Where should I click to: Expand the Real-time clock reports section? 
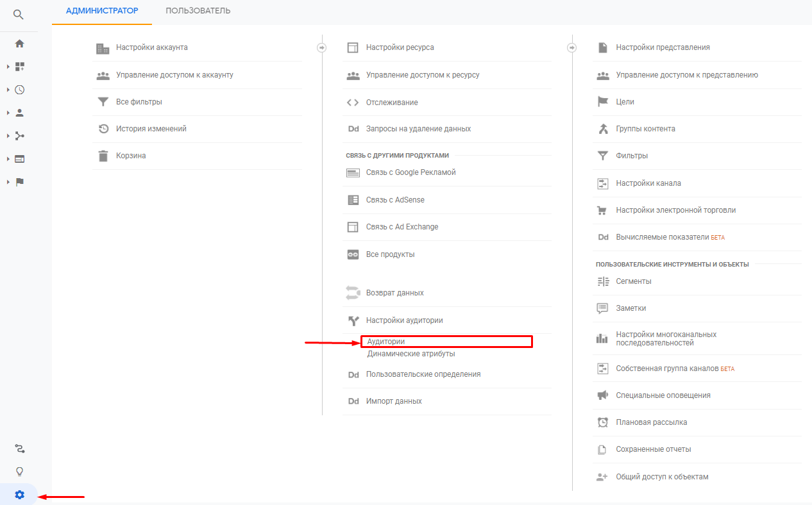[8, 90]
